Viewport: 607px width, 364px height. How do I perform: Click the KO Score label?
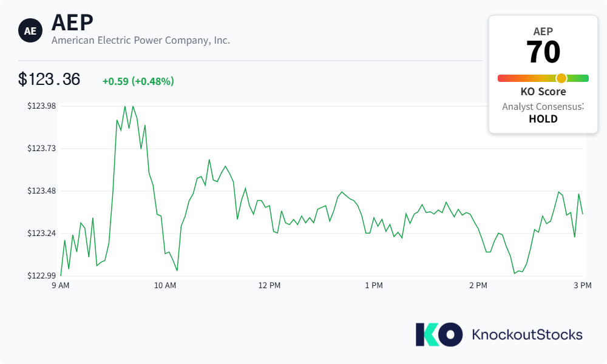coord(543,92)
